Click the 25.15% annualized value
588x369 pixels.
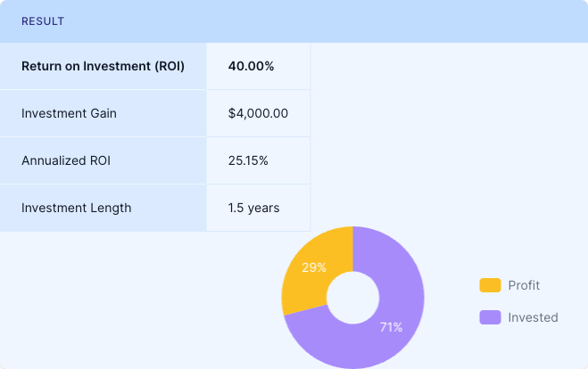[248, 160]
